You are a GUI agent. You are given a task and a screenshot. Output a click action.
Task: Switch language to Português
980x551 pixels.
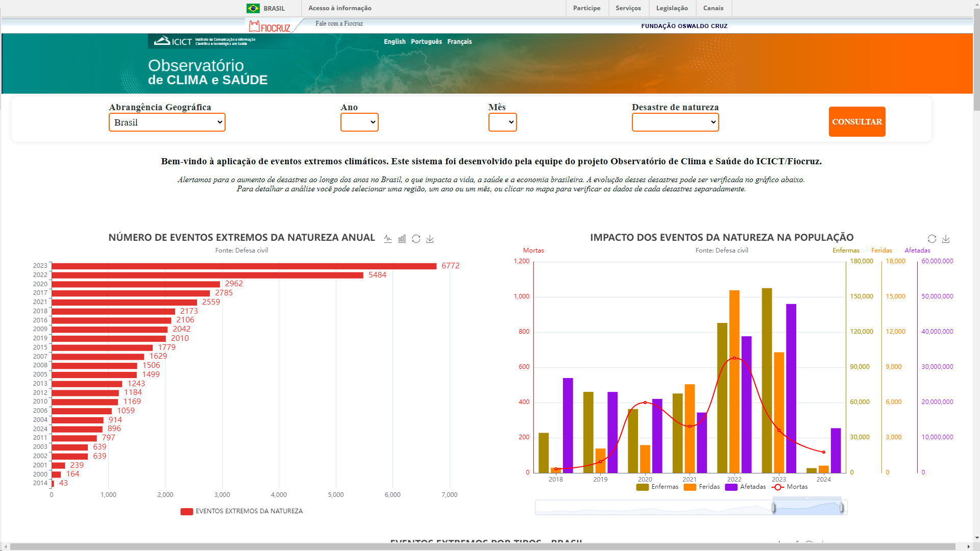pos(426,42)
